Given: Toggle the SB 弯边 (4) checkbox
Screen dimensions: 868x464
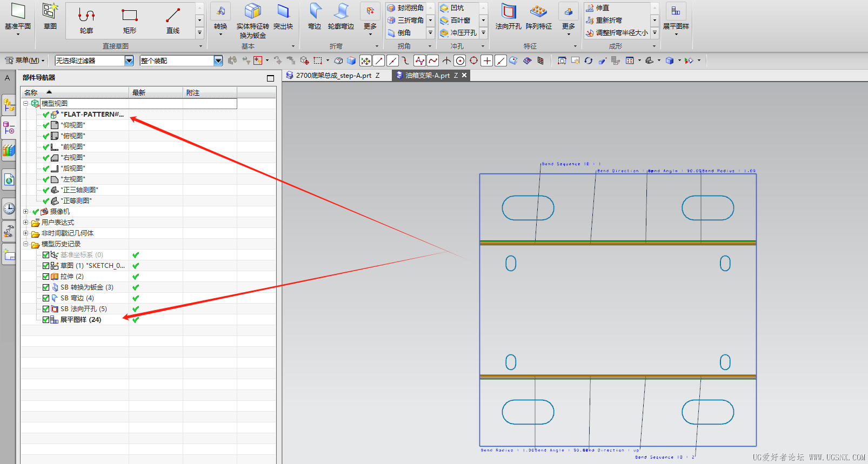Looking at the screenshot, I should tap(46, 298).
